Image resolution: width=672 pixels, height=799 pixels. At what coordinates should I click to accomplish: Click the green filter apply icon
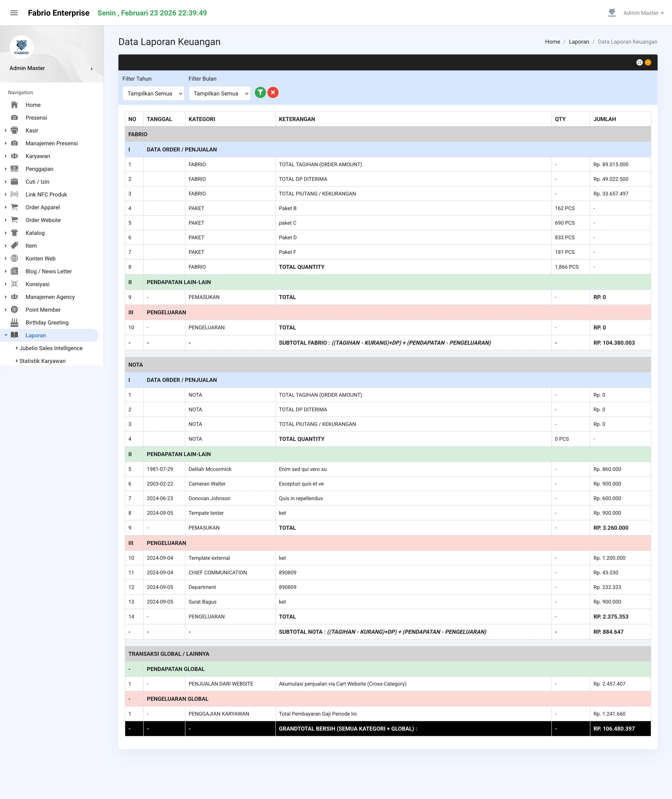click(x=260, y=93)
